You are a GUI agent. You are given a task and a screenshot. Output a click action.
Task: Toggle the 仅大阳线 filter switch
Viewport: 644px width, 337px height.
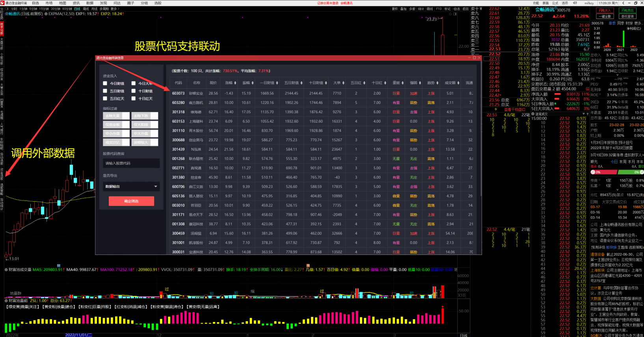[145, 124]
